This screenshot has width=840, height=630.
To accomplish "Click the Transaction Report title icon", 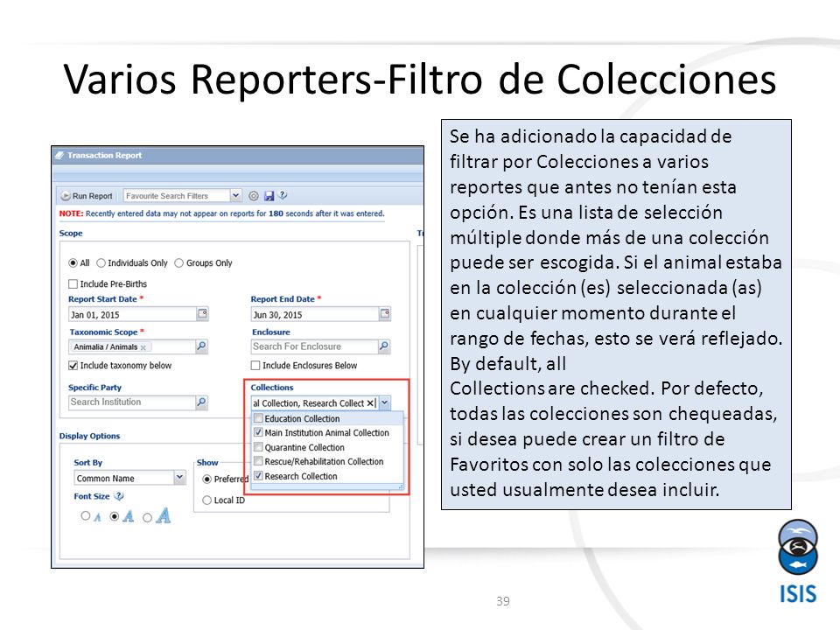I will (x=59, y=156).
